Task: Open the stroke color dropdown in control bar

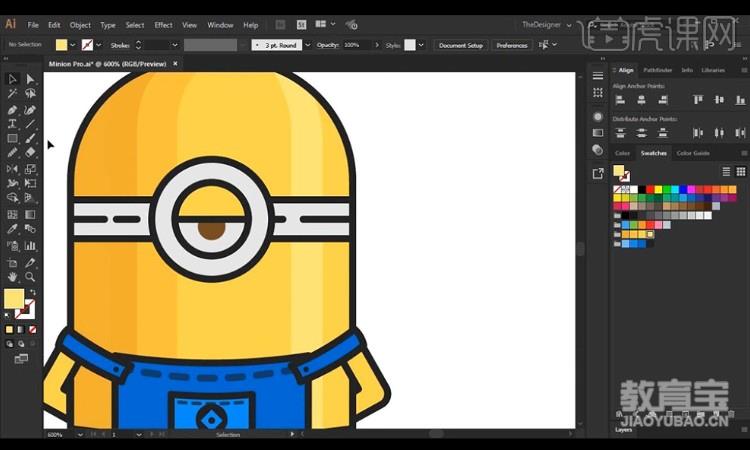Action: (99, 45)
